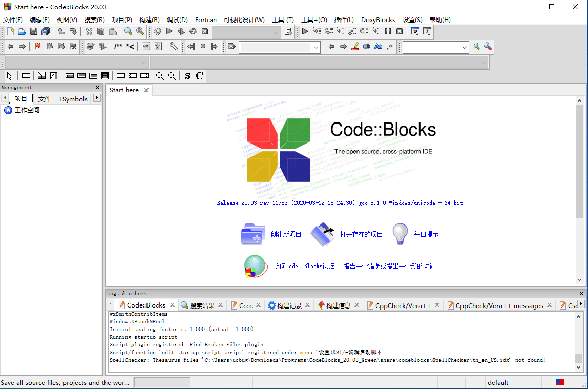Click the Open file folder icon
Image resolution: width=588 pixels, height=389 pixels.
[x=22, y=31]
